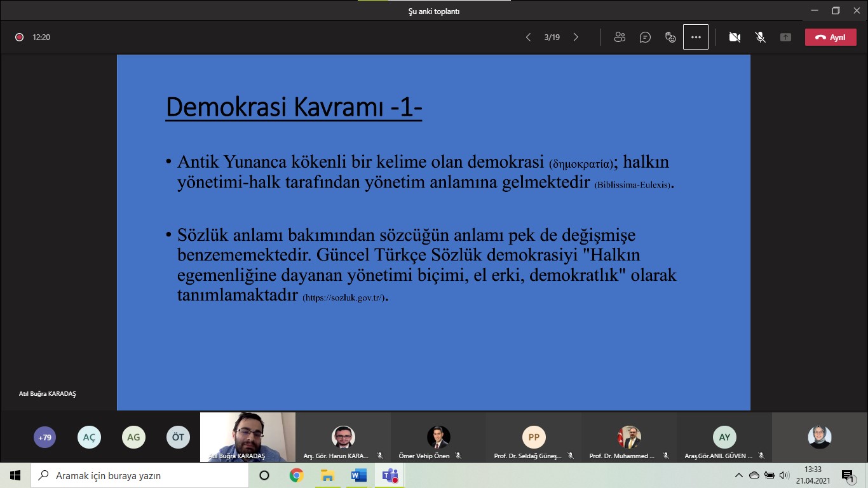Open the meeting chat
Image resolution: width=868 pixels, height=488 pixels.
645,37
